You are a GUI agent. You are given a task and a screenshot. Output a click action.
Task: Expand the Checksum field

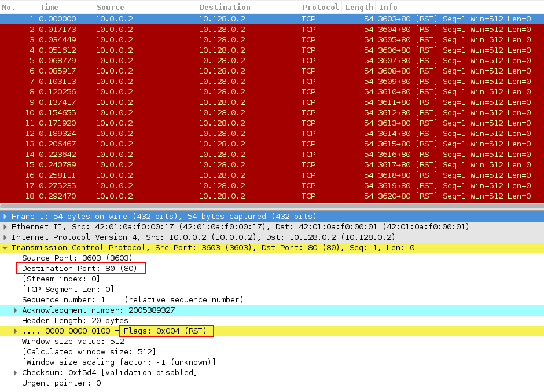[15, 372]
